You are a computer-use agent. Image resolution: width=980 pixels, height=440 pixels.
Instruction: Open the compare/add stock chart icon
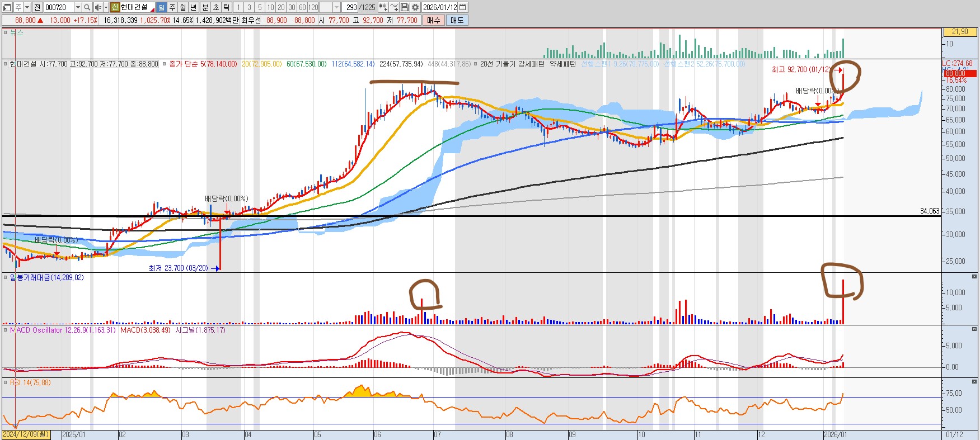click(x=383, y=7)
